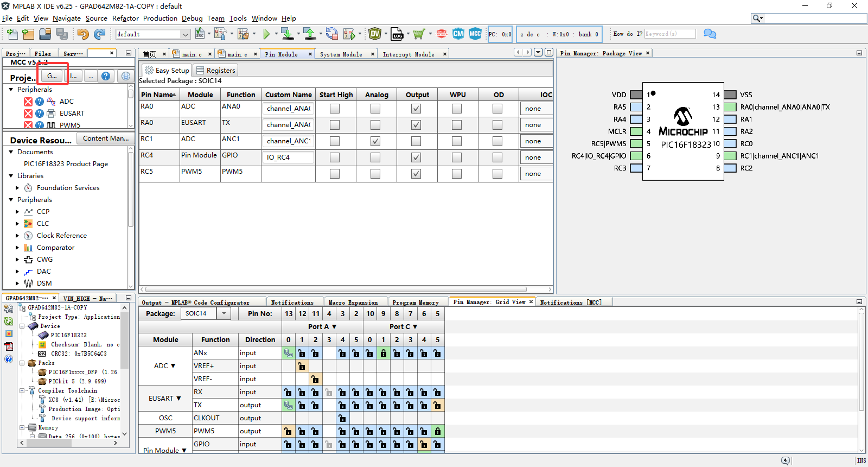This screenshot has height=467, width=868.
Task: Collapse the Documents tree node
Action: click(x=11, y=152)
